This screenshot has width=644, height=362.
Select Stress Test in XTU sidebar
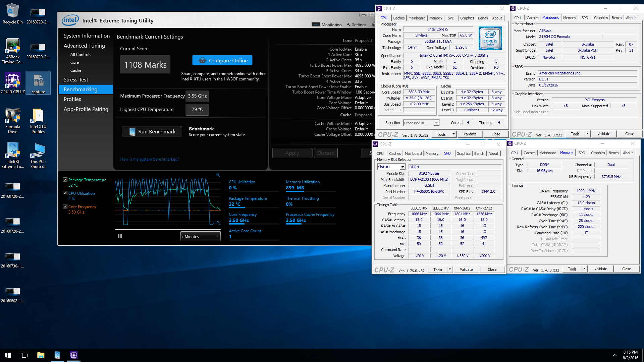[76, 80]
